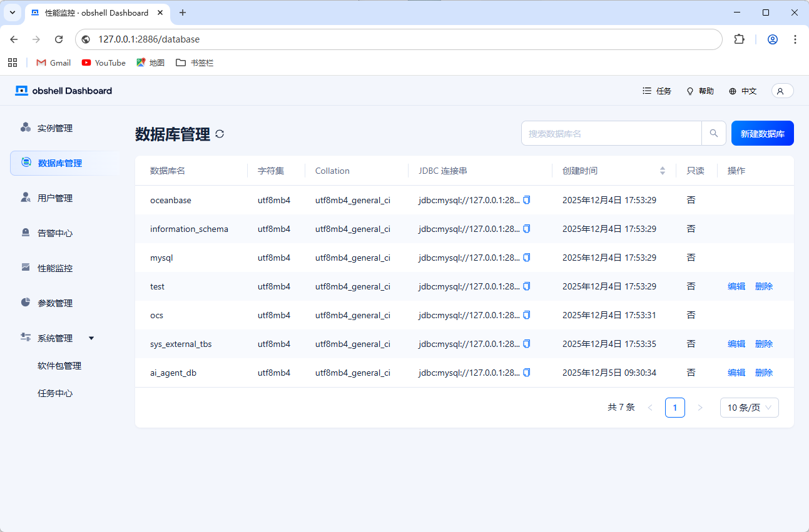Click 编辑 link for the test database
The height and width of the screenshot is (532, 809).
tap(736, 286)
